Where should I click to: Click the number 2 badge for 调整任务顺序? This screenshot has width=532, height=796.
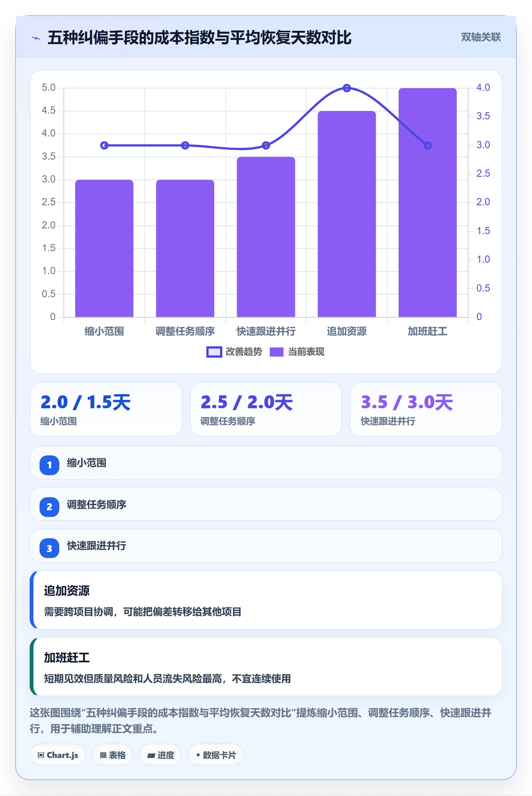tap(49, 507)
